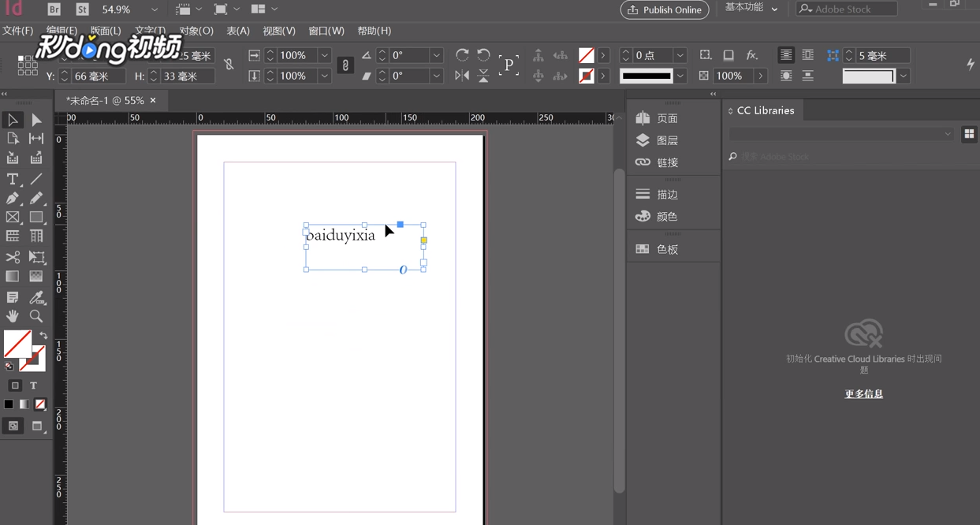This screenshot has height=525, width=980.
Task: Open Adobe Bridge via the Br icon
Action: (54, 9)
